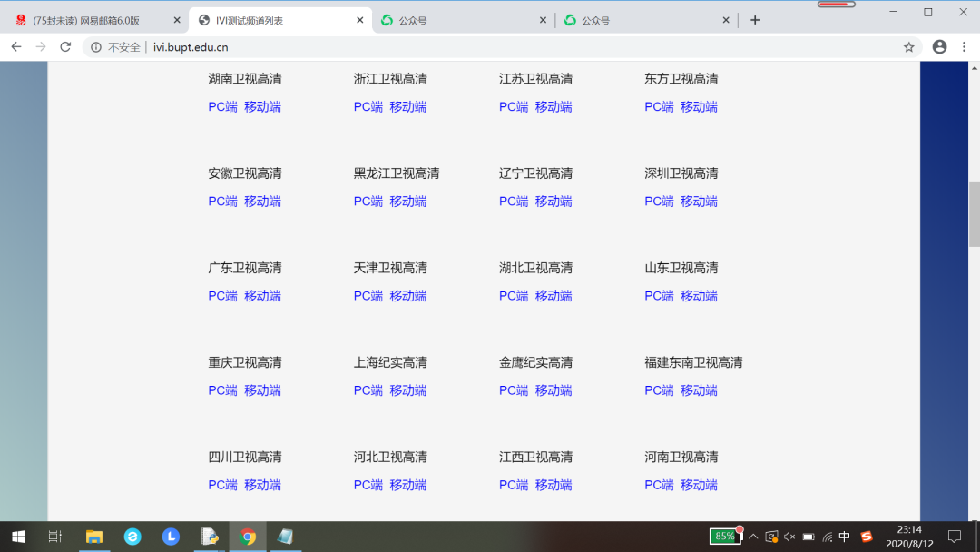Image resolution: width=980 pixels, height=552 pixels.
Task: Click the 黑龙江卫视高清 channel title
Action: coord(397,173)
